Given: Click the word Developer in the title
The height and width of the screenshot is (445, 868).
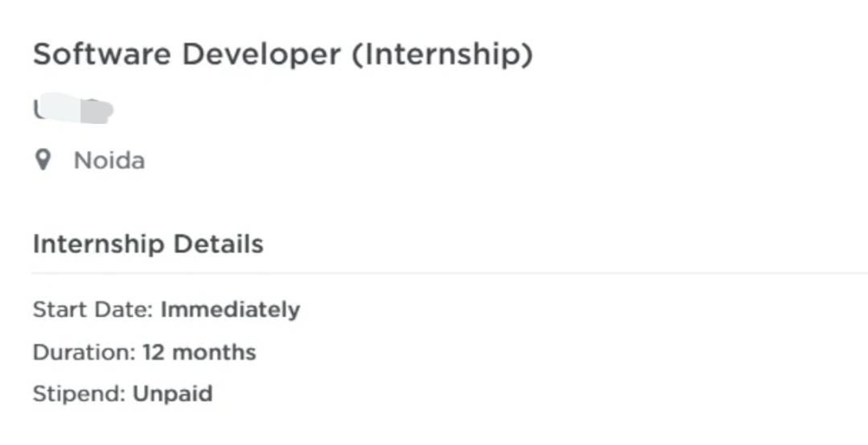Looking at the screenshot, I should [261, 55].
